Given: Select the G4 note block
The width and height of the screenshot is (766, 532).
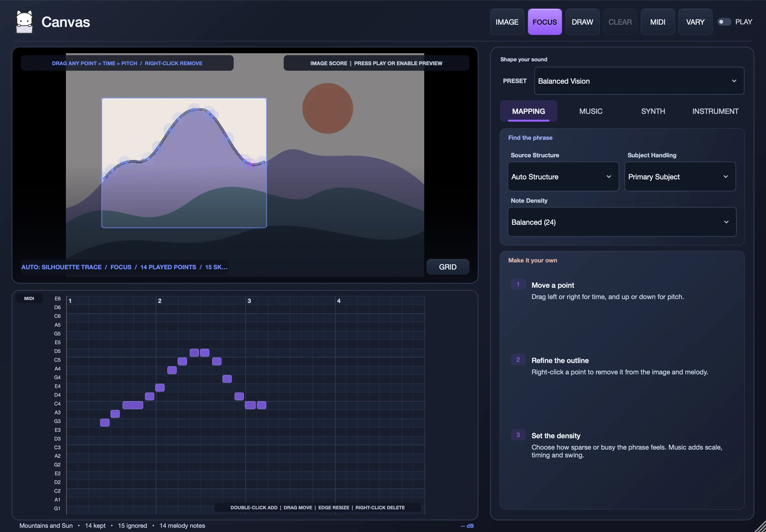Looking at the screenshot, I should tap(227, 379).
